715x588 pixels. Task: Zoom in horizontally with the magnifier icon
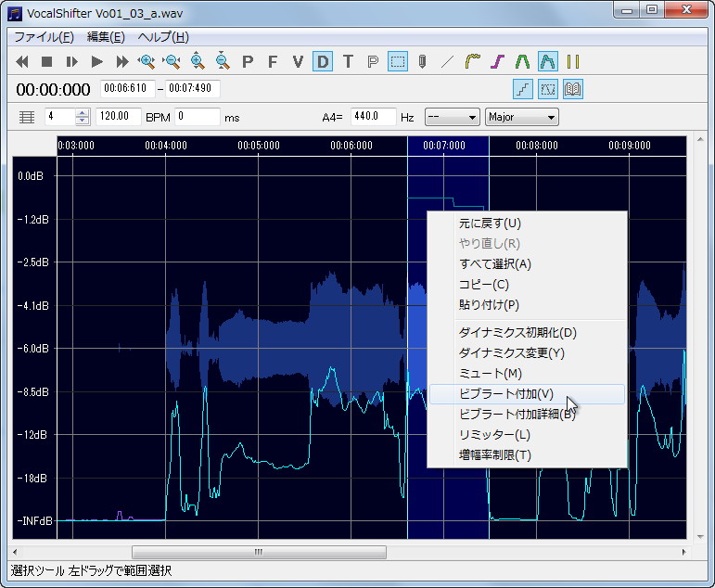[x=147, y=61]
